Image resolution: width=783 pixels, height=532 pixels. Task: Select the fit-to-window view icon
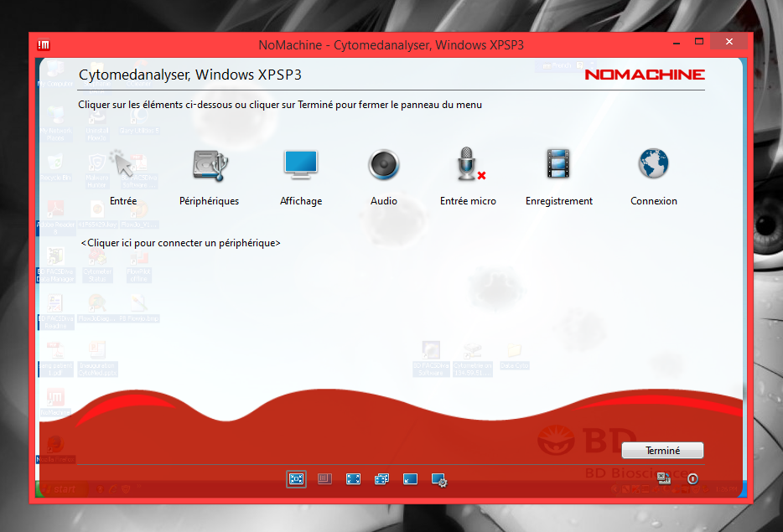pos(296,479)
